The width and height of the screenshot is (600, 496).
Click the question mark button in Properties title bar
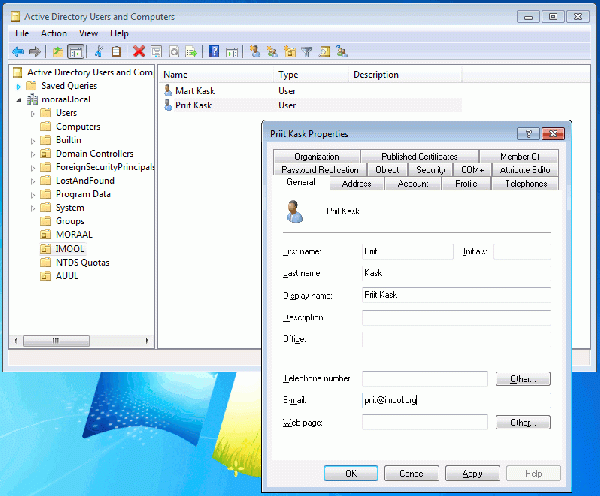(x=528, y=134)
